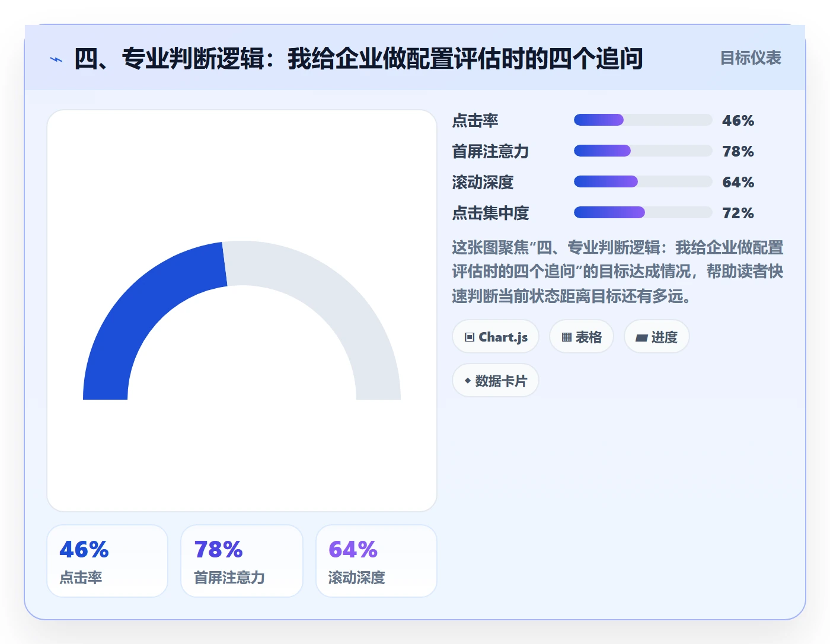This screenshot has height=644, width=830.
Task: Open the 78% 首屏注意力 stat card
Action: click(242, 561)
